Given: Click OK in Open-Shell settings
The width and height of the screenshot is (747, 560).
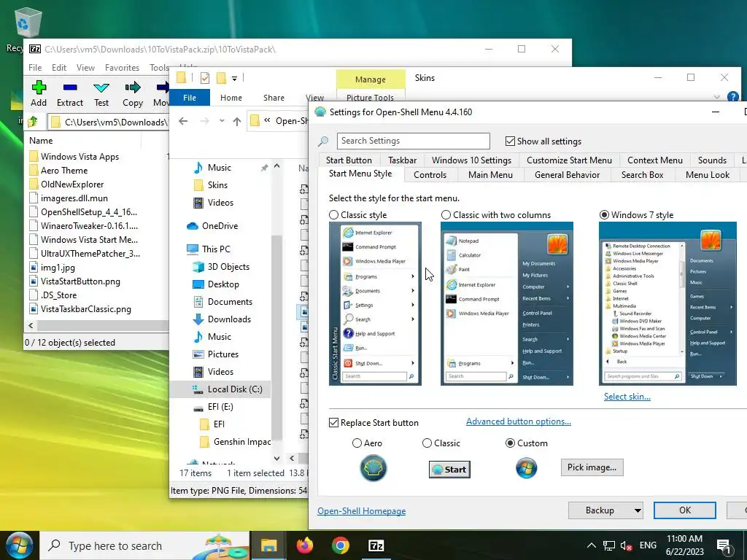Looking at the screenshot, I should pyautogui.click(x=684, y=510).
